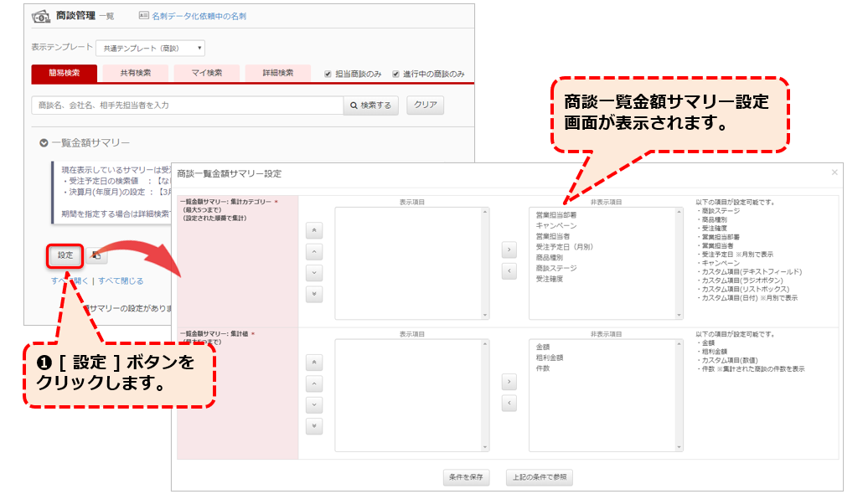
Task: Toggle 担当商談のみ checkbox
Action: (x=328, y=74)
